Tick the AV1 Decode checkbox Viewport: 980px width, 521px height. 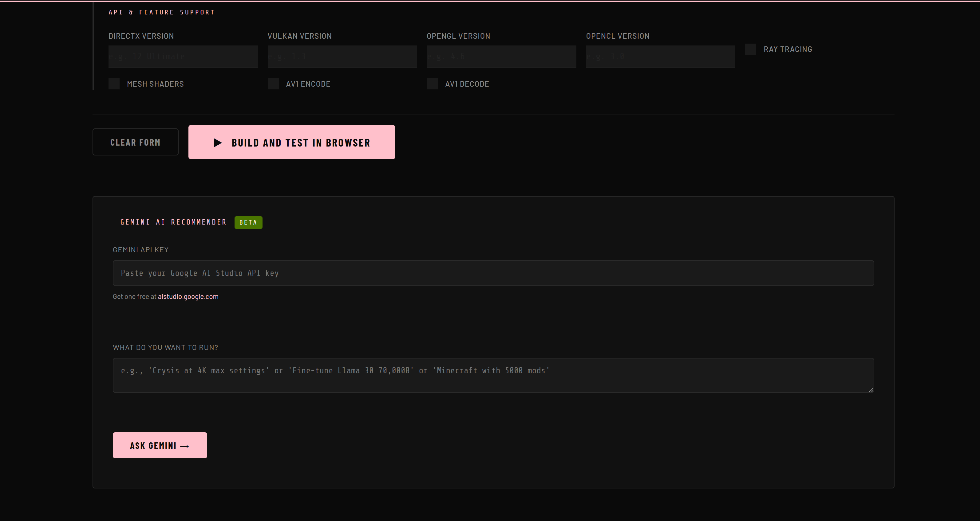tap(432, 84)
